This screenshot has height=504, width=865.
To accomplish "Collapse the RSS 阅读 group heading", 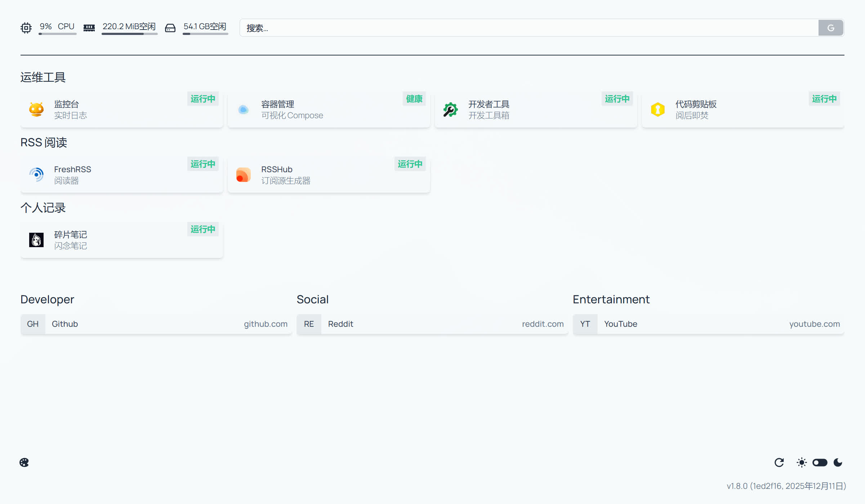I will pyautogui.click(x=44, y=143).
